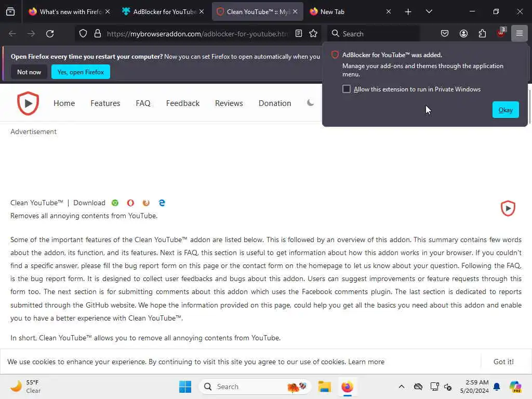Open Firefox account menu
The height and width of the screenshot is (399, 532).
click(x=463, y=33)
